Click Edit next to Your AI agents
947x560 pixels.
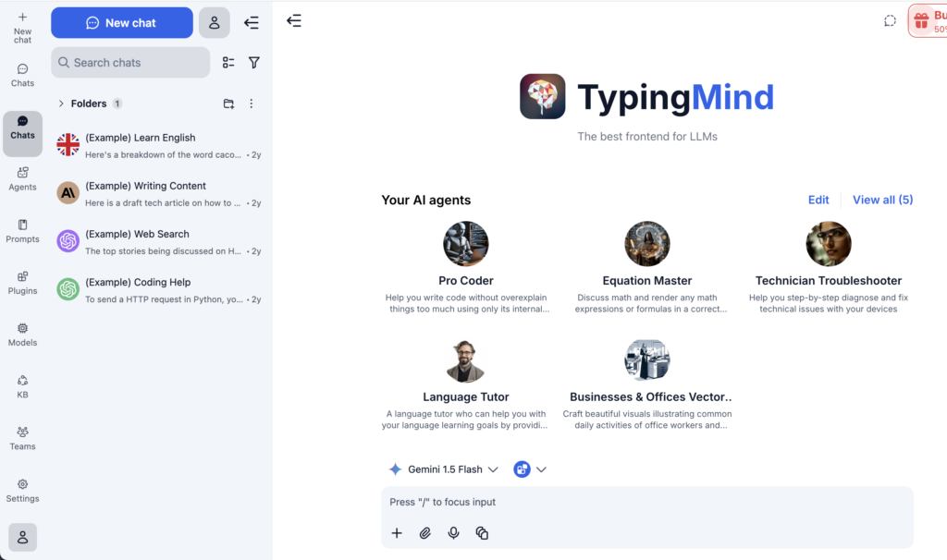(x=818, y=200)
